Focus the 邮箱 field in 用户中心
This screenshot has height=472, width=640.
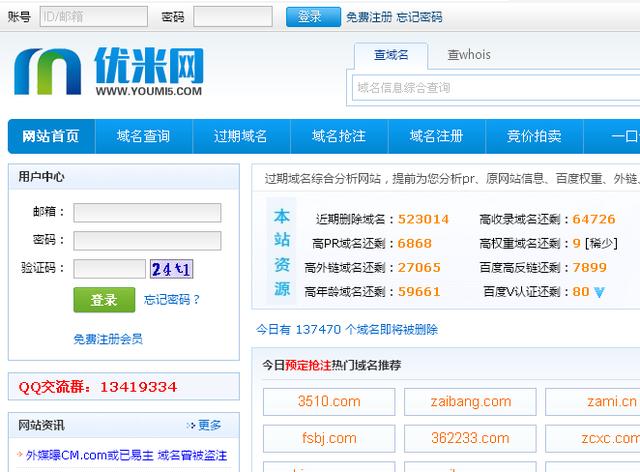(x=147, y=213)
